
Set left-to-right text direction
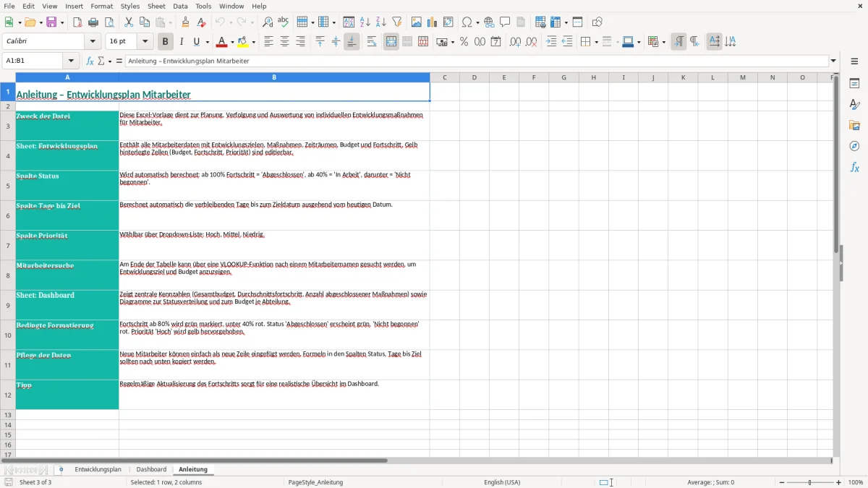[x=678, y=42]
